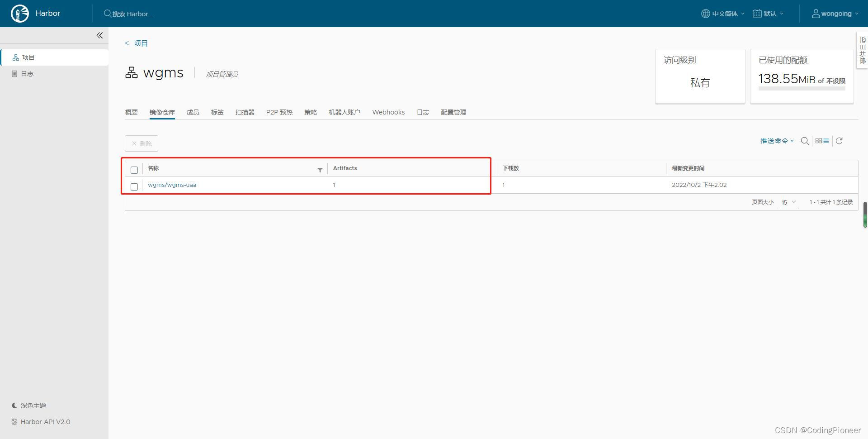Click the repository search magnifier icon
The image size is (868, 439).
[x=805, y=141]
